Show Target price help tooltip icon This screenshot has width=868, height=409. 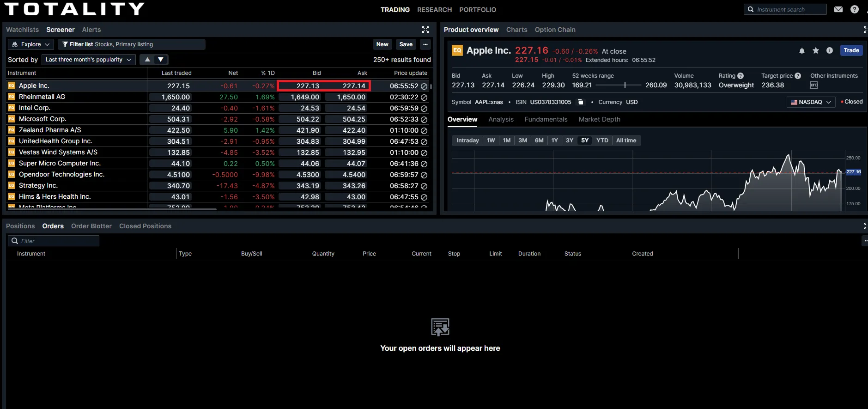coord(798,76)
